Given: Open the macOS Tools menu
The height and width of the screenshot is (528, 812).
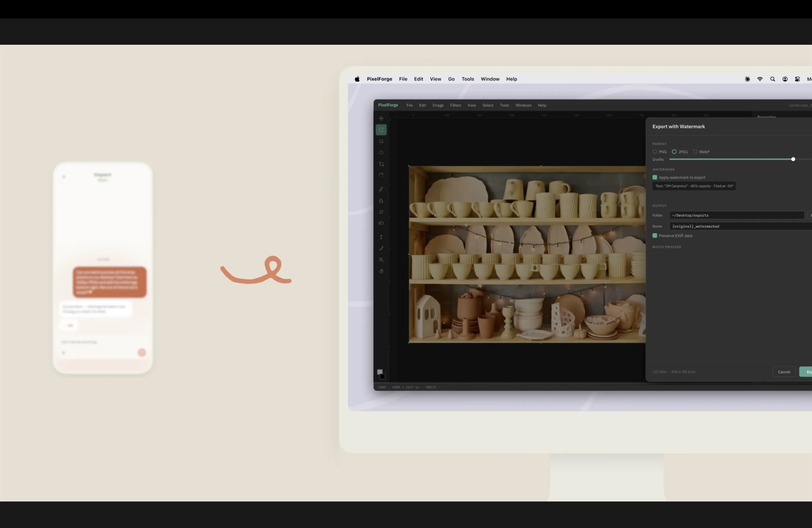Looking at the screenshot, I should point(468,79).
